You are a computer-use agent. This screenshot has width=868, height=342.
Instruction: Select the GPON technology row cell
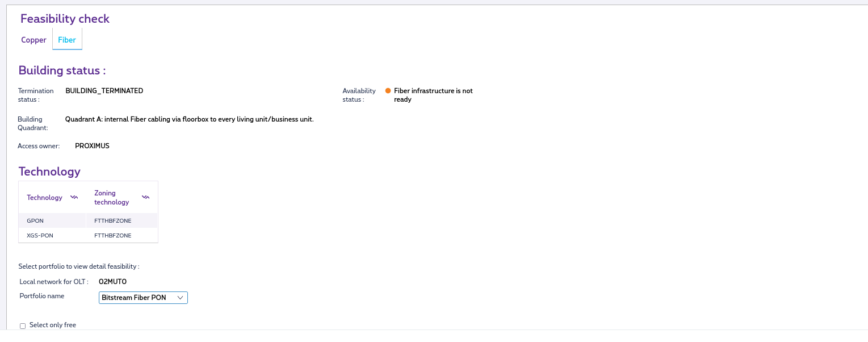pyautogui.click(x=52, y=220)
